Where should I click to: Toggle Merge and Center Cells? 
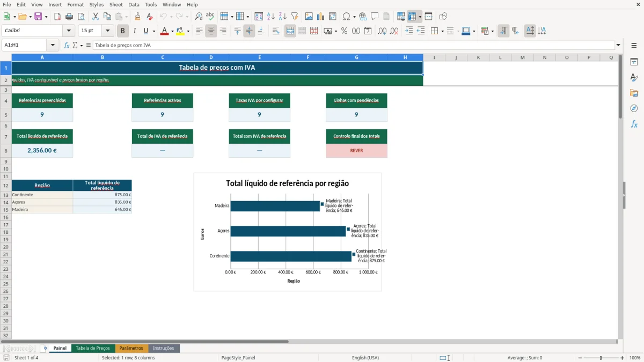pyautogui.click(x=290, y=31)
